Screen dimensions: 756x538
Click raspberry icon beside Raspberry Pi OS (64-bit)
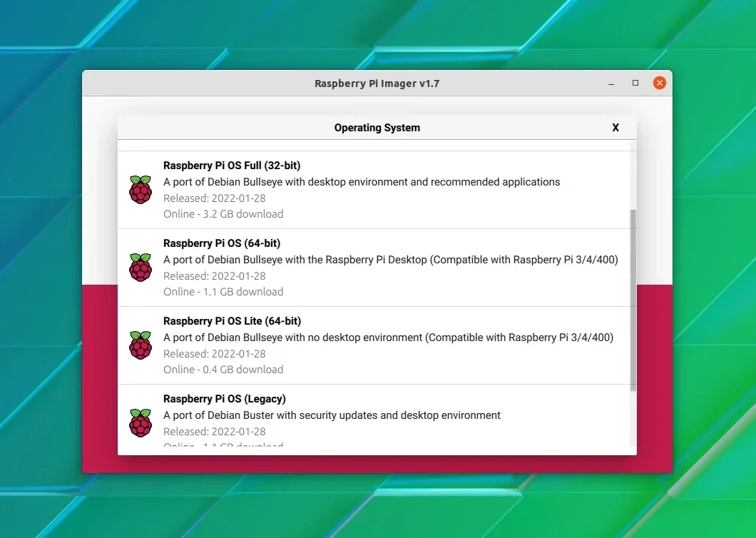(141, 268)
